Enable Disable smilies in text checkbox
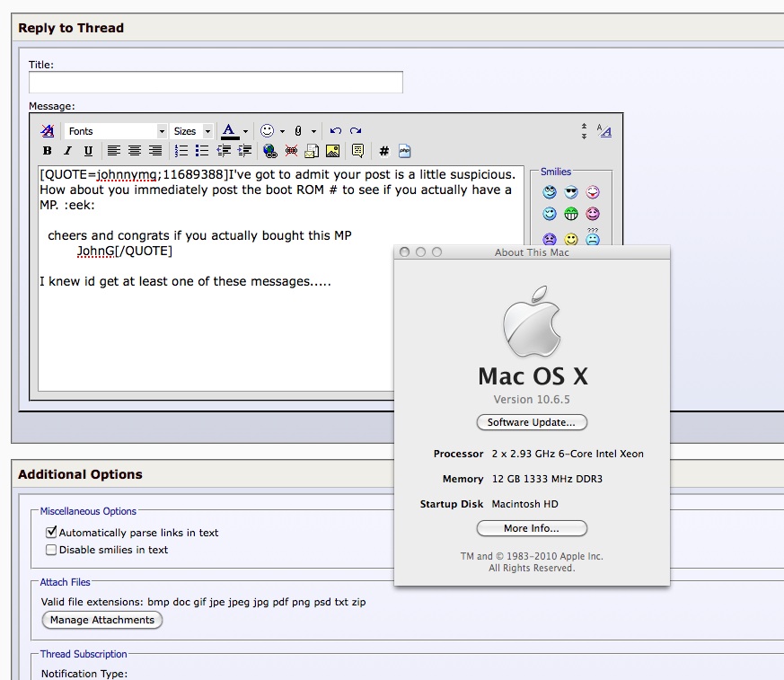This screenshot has height=680, width=784. pos(51,550)
